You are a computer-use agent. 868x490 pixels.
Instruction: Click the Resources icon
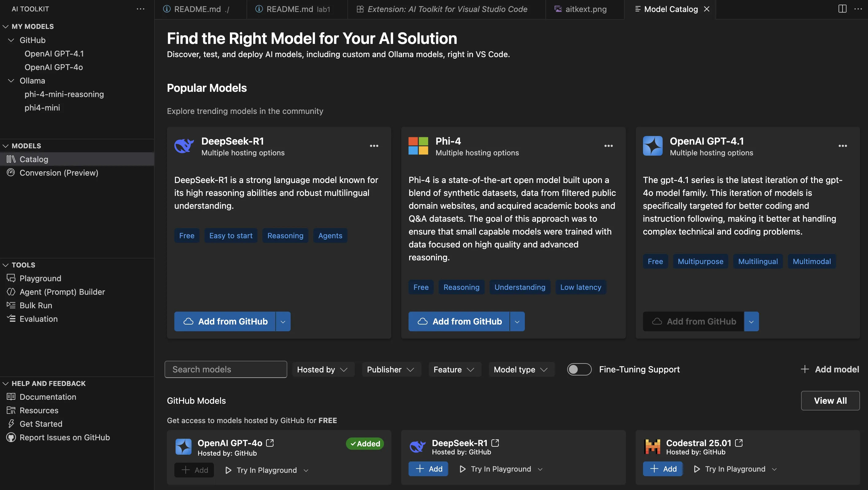pos(11,410)
